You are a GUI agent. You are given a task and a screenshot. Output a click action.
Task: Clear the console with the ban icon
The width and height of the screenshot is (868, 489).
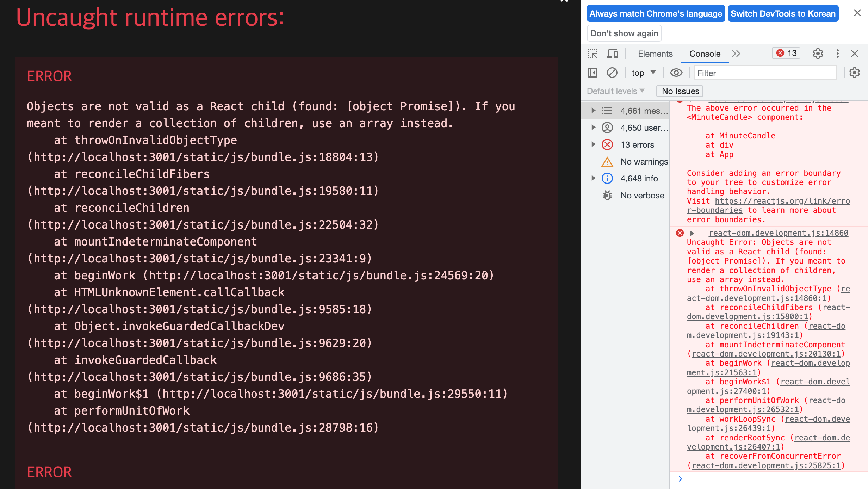(612, 73)
